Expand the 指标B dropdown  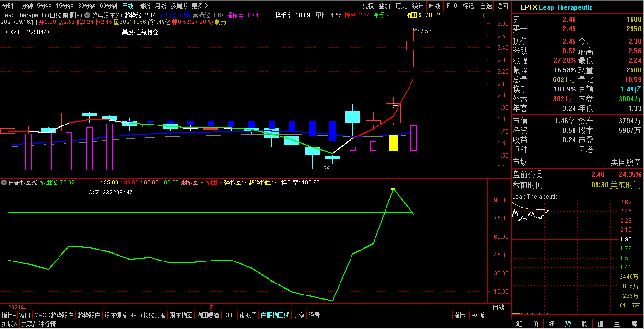461,315
